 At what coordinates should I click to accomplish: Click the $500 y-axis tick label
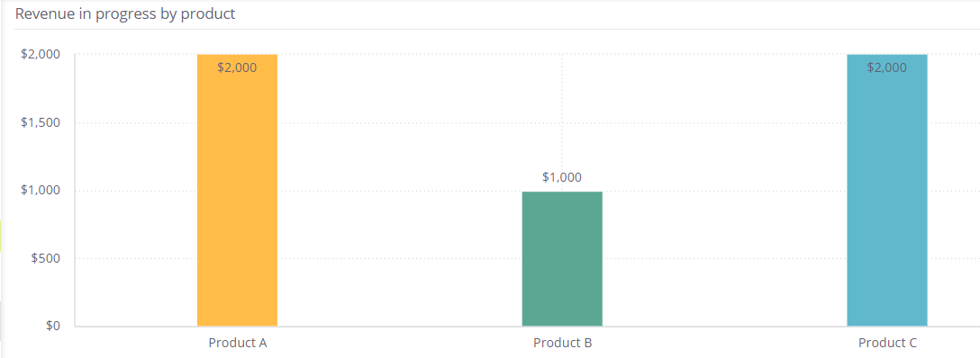46,258
